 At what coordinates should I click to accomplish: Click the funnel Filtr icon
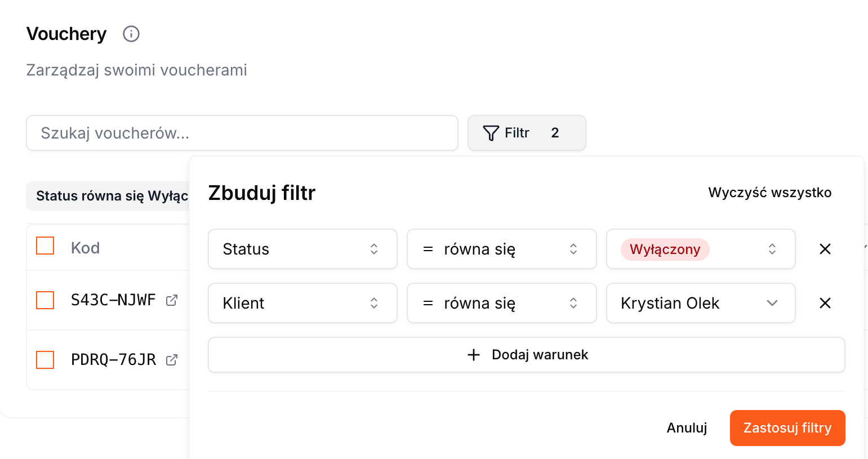coord(491,133)
